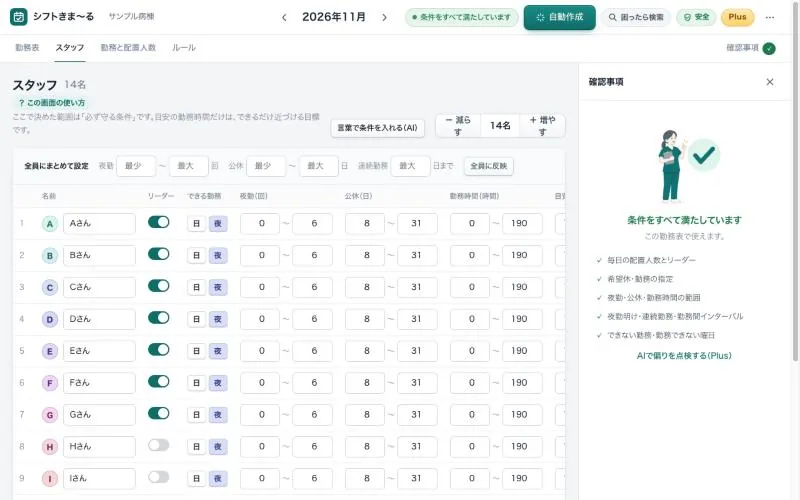Toggle night shift 夜 chip for Cさん
800x500 pixels.
(218, 287)
